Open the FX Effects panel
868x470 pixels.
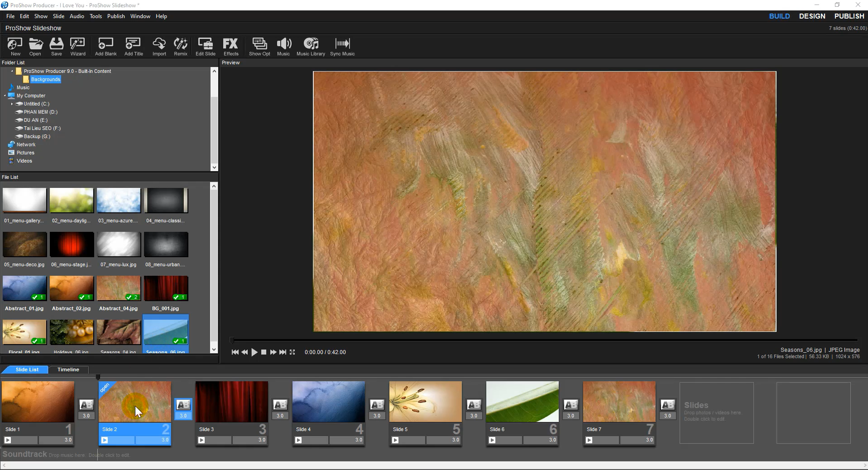(231, 46)
